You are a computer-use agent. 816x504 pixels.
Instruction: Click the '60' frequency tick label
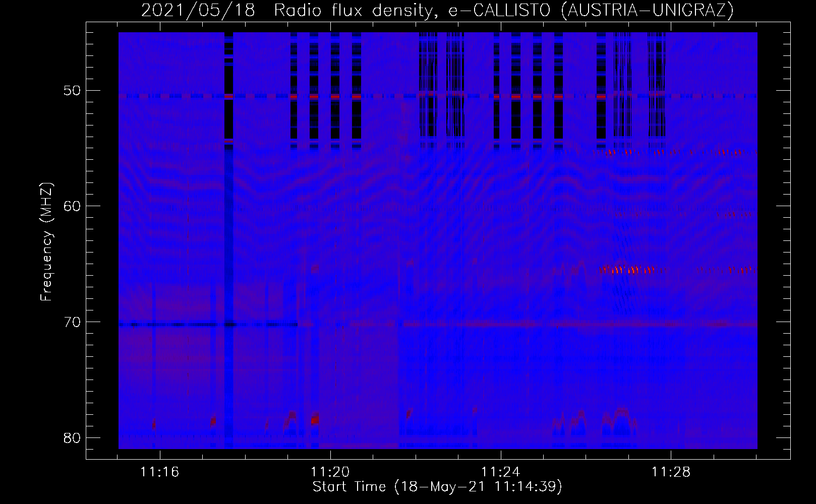pyautogui.click(x=73, y=206)
